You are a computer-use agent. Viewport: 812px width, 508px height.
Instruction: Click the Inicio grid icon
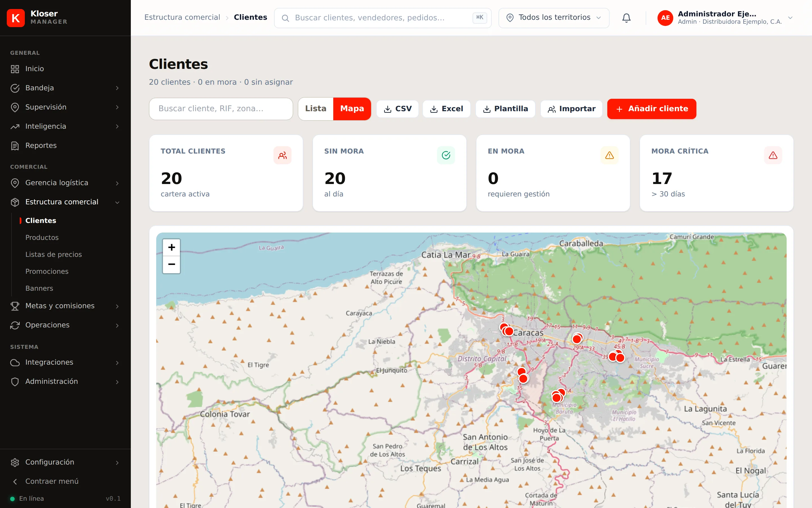point(15,69)
